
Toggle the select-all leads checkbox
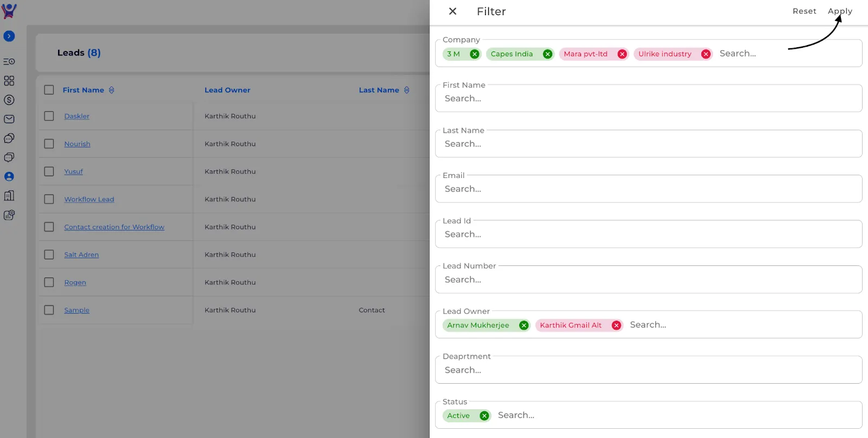pyautogui.click(x=49, y=90)
